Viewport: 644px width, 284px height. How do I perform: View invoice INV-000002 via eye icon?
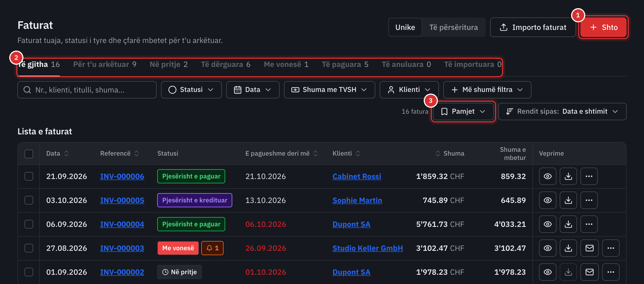tap(547, 272)
